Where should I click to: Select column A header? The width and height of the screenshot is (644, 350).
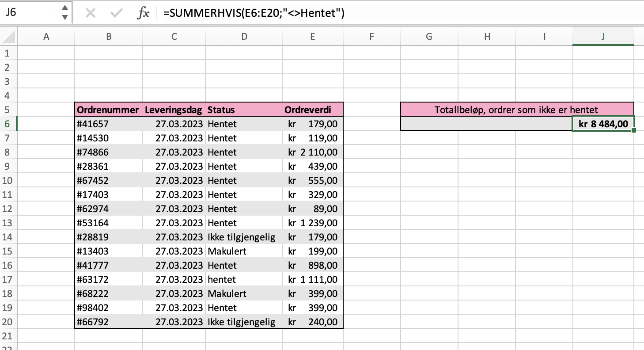(x=46, y=37)
